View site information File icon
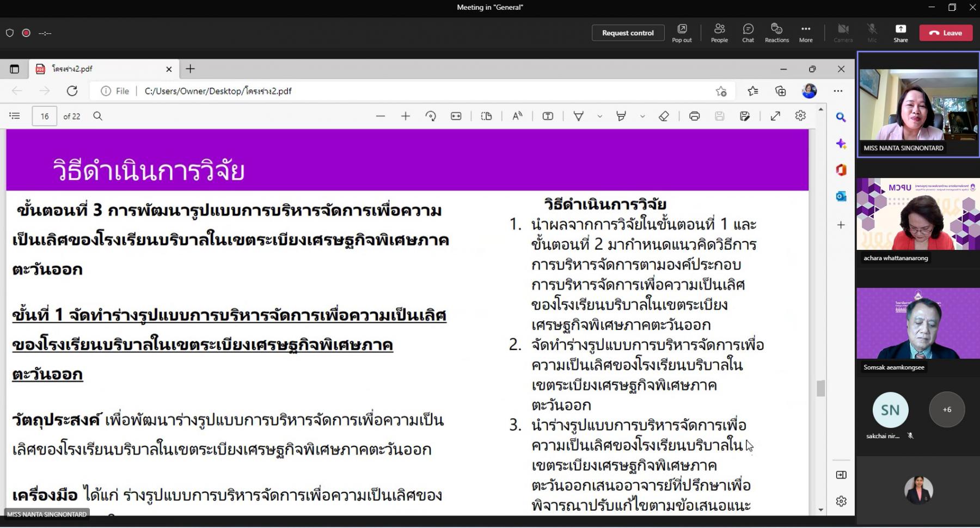Screen dimensions: 980x528 [x=115, y=91]
